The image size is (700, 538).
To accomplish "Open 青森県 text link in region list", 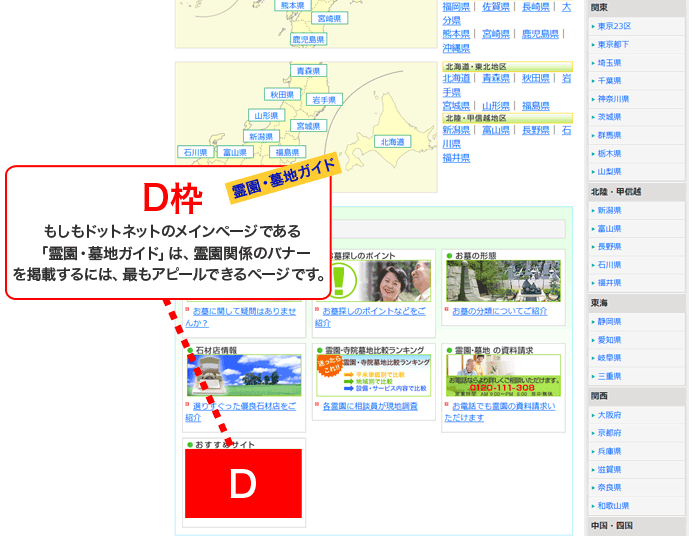I will click(x=496, y=78).
